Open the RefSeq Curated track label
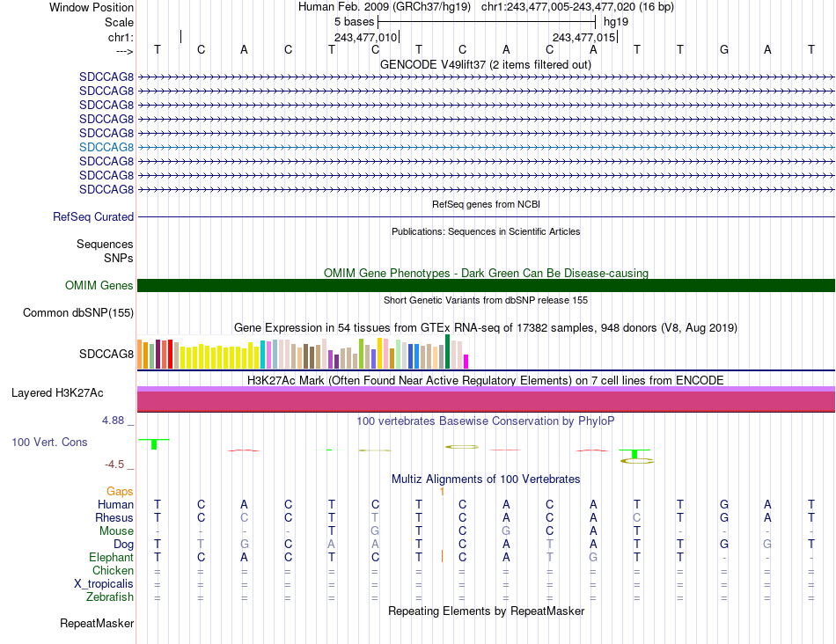 pyautogui.click(x=92, y=217)
